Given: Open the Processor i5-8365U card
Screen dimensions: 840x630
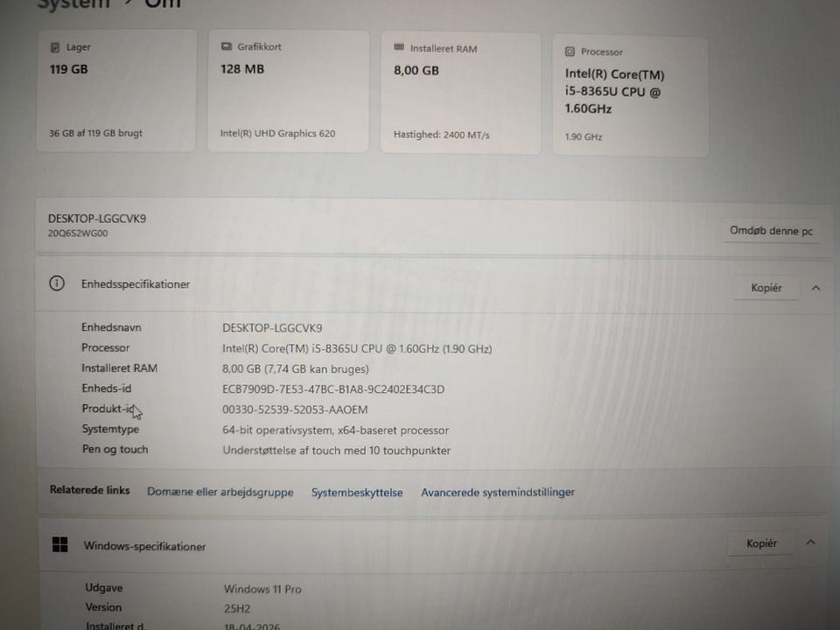Looking at the screenshot, I should coord(631,96).
